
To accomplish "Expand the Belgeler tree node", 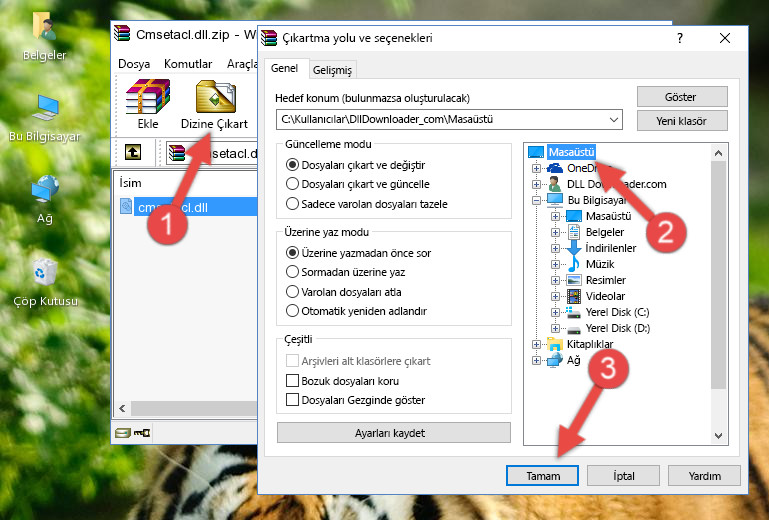I will [555, 232].
